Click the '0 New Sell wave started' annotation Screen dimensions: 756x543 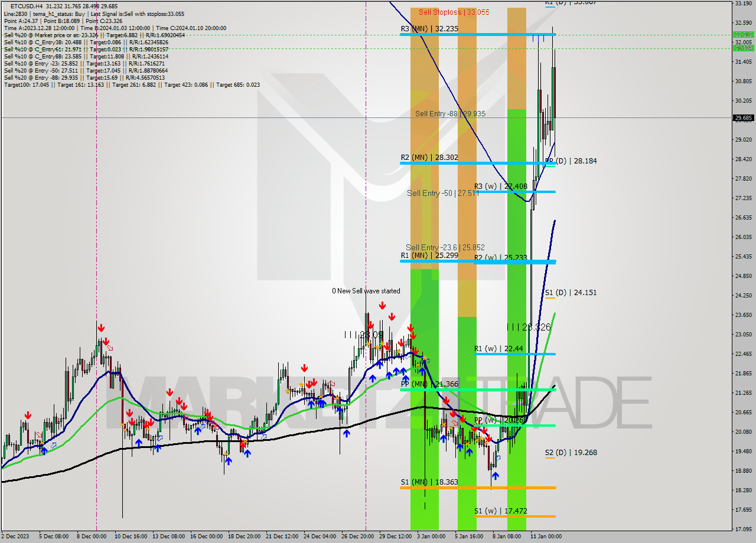[x=366, y=291]
